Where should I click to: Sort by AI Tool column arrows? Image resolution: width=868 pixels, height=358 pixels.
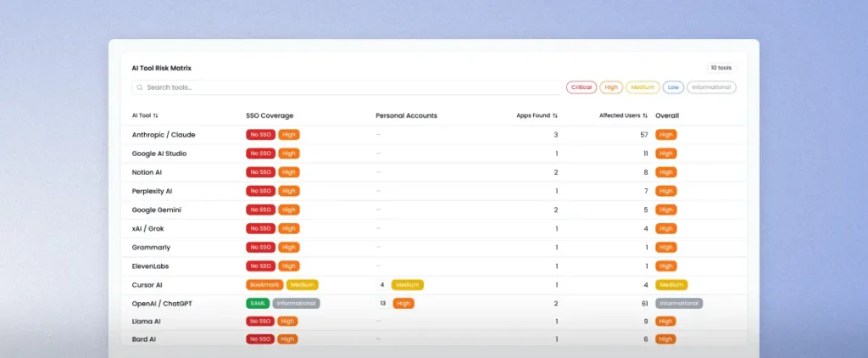pos(156,115)
